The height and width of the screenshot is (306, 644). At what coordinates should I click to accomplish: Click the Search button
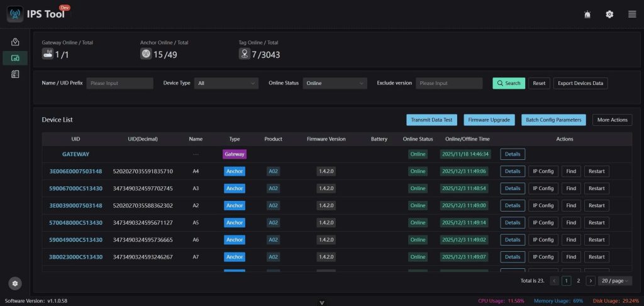[x=509, y=83]
